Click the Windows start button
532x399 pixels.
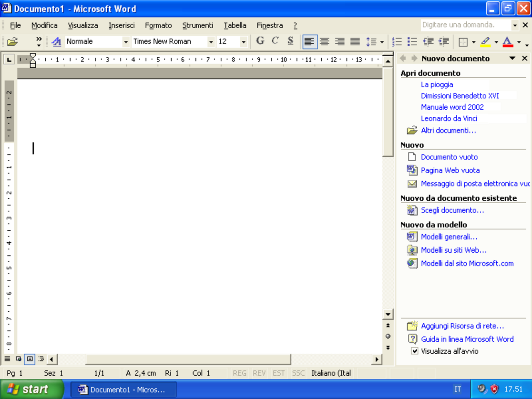pyautogui.click(x=32, y=389)
